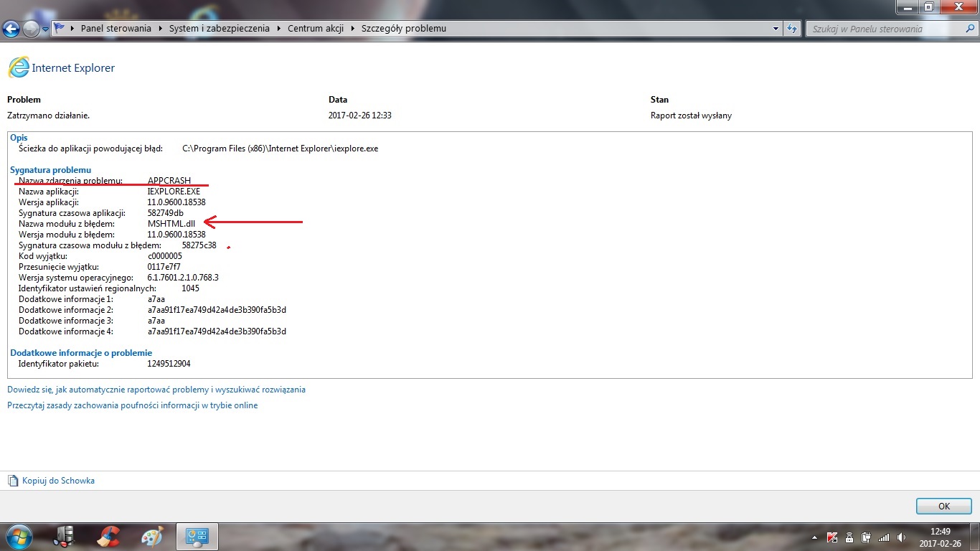Click the module timestamp '58275c38'
This screenshot has height=551, width=980.
199,245
